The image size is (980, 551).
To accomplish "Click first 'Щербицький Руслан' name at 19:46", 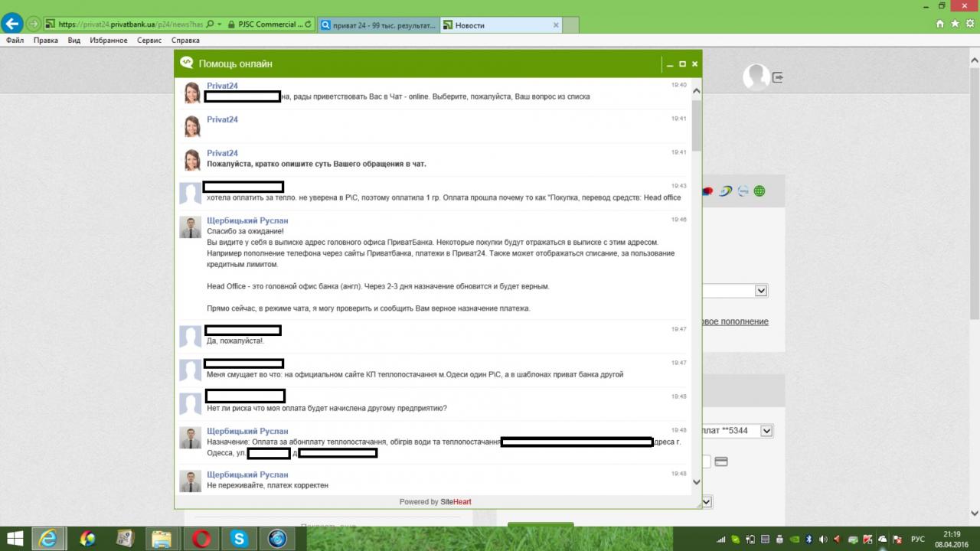I will coord(247,220).
